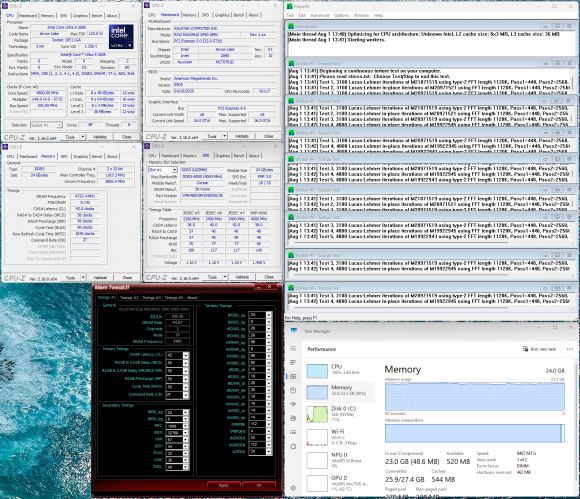Open Advanced menu in Prime95
This screenshot has width=580, height=499.
tap(320, 15)
